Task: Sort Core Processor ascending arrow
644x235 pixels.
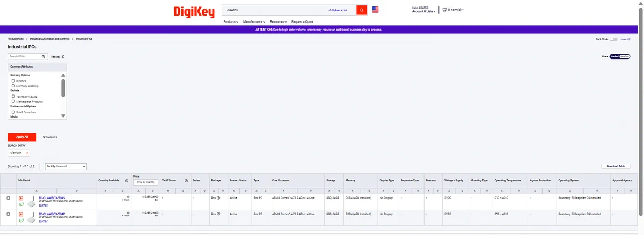Action: 283,191
